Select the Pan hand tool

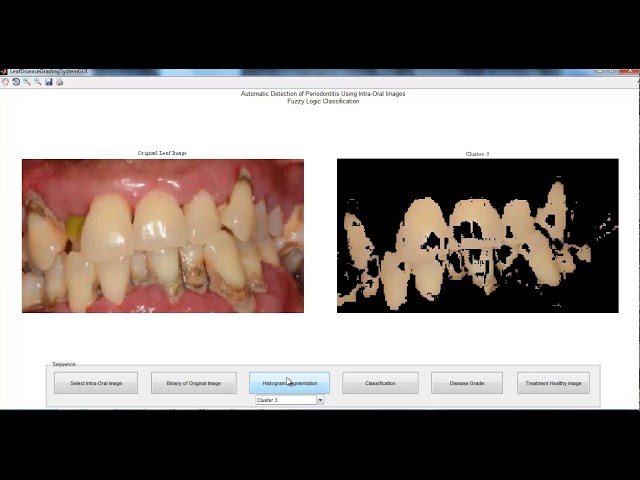click(x=5, y=82)
